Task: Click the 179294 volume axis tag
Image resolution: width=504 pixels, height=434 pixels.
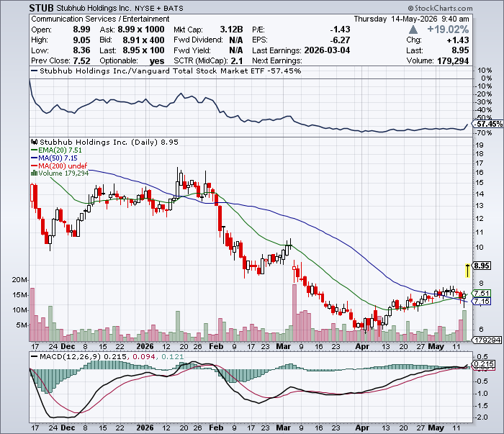Action: [487, 340]
